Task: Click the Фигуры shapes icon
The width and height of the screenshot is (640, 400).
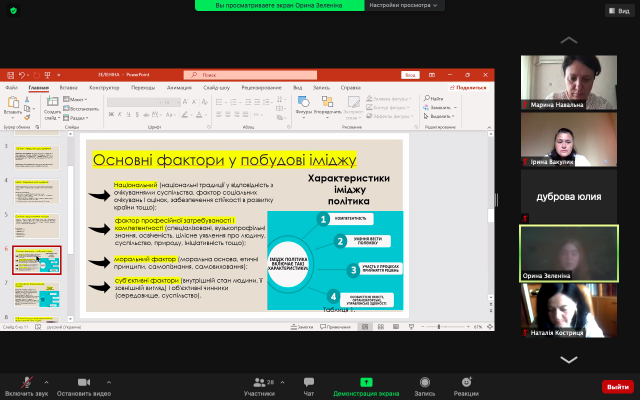Action: point(302,104)
